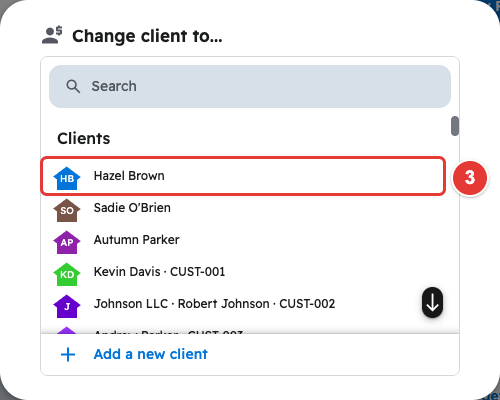Click the AP house avatar icon

tap(67, 242)
